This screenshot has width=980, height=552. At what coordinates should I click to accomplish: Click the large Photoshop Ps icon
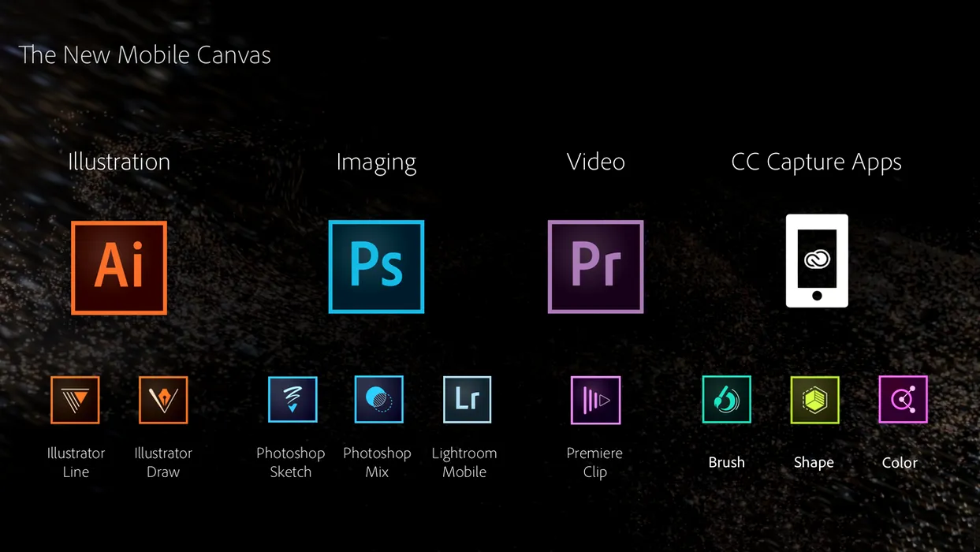click(376, 267)
